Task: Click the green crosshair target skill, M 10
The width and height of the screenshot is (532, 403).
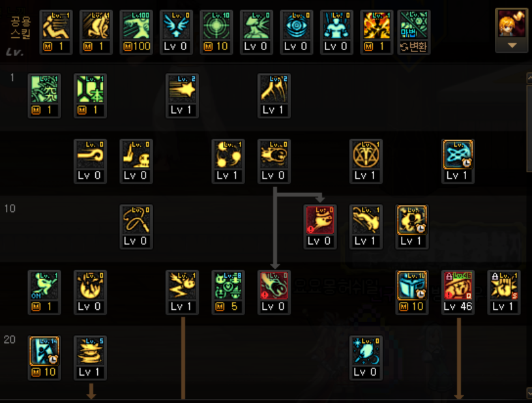Action: pos(216,32)
